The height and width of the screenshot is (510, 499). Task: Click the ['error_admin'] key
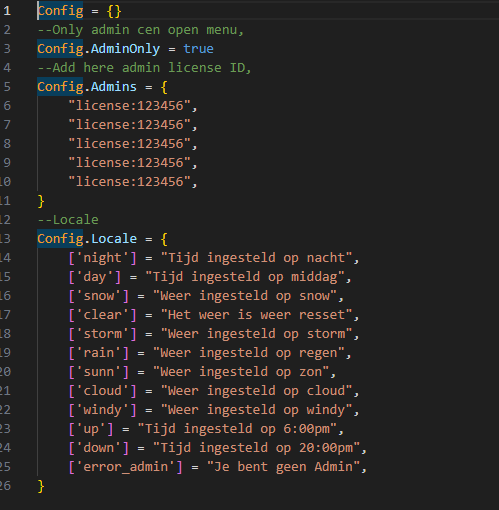125,467
